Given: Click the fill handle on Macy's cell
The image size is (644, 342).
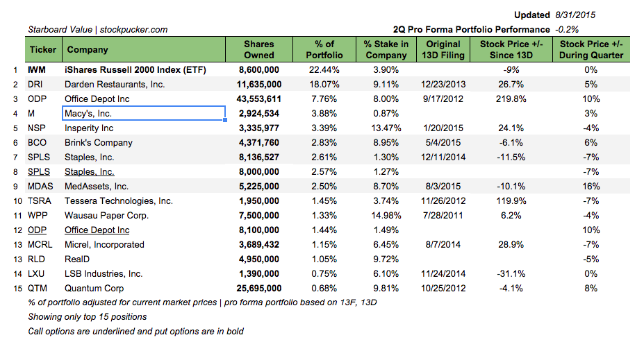Looking at the screenshot, I should (x=225, y=120).
